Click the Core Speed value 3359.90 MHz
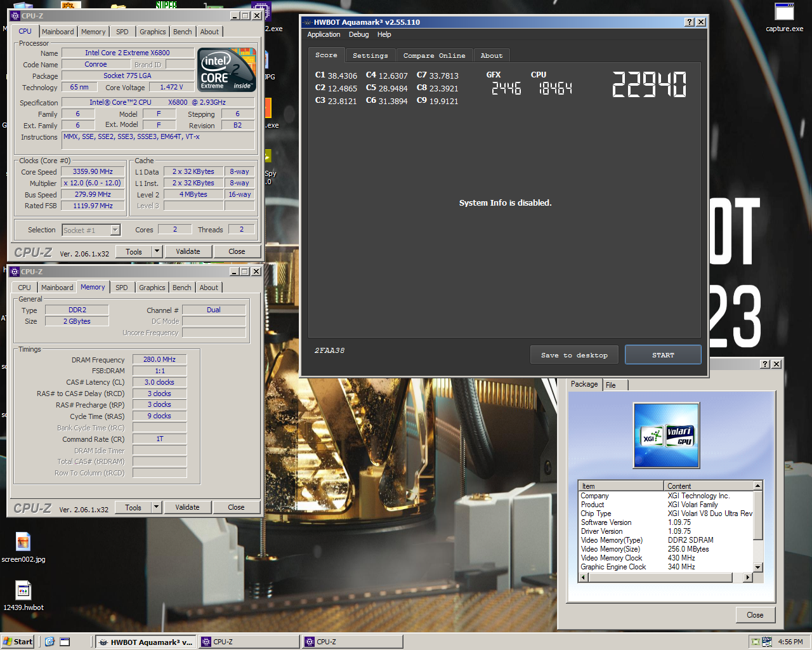 coord(93,171)
